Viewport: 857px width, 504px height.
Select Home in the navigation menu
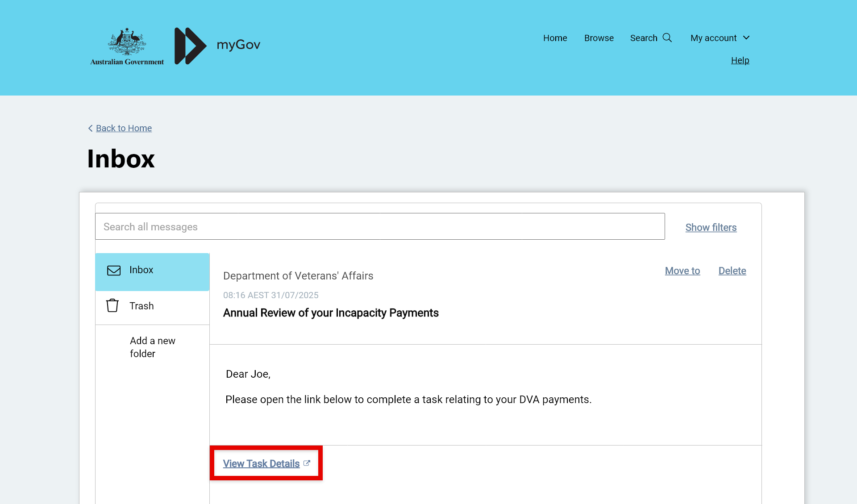click(x=555, y=38)
